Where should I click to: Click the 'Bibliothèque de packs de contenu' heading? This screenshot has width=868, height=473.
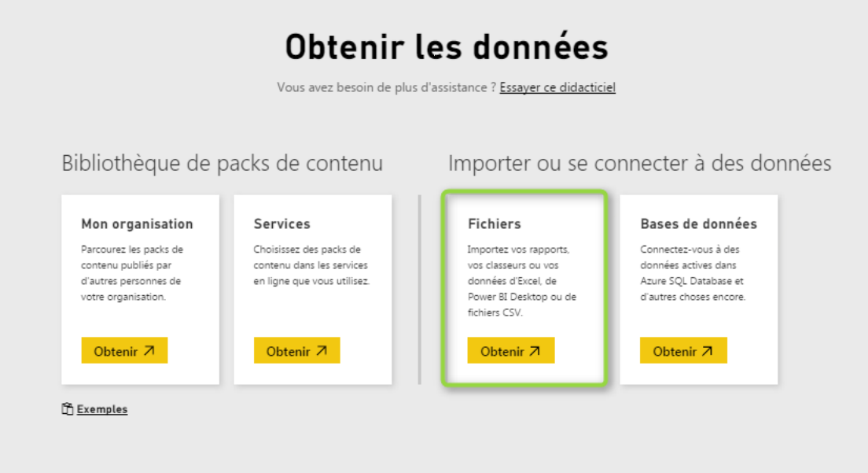[222, 164]
